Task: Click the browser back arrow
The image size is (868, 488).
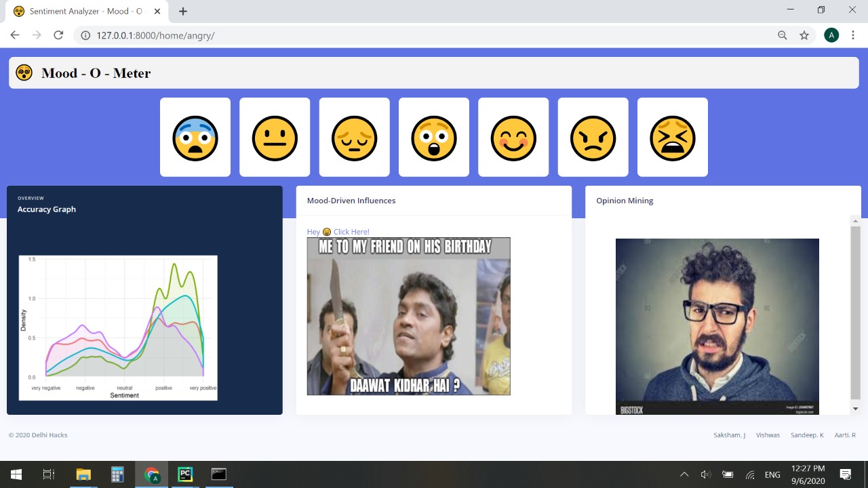Action: click(15, 35)
